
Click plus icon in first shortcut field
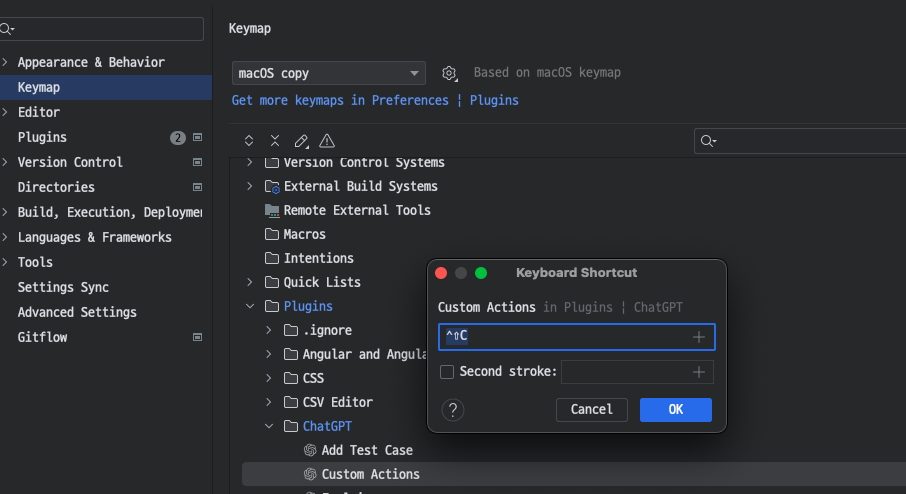pos(699,337)
